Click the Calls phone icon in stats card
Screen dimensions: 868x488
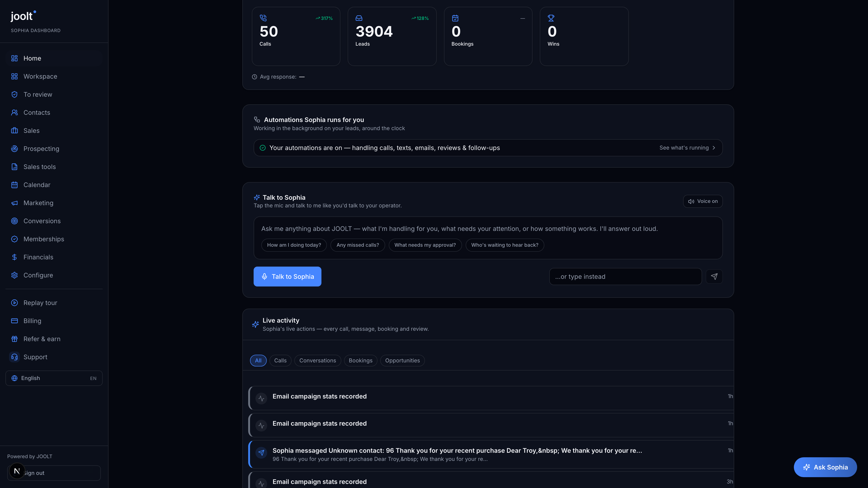point(263,18)
